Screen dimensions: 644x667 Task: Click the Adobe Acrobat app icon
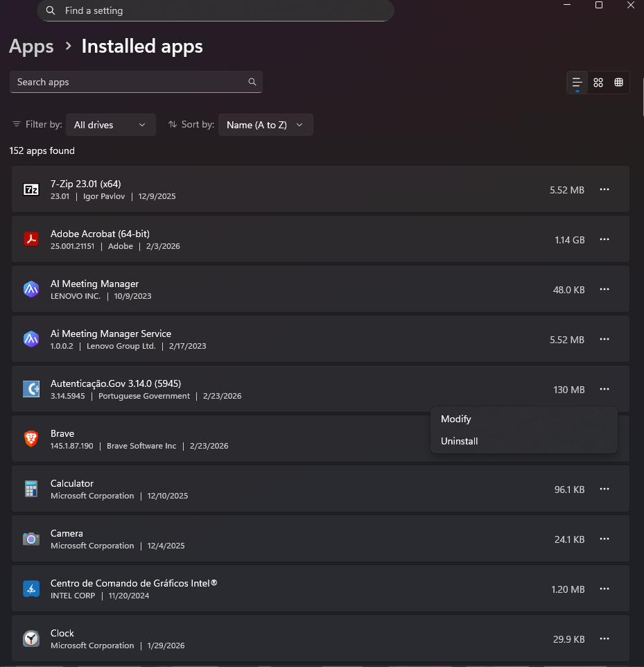point(31,239)
